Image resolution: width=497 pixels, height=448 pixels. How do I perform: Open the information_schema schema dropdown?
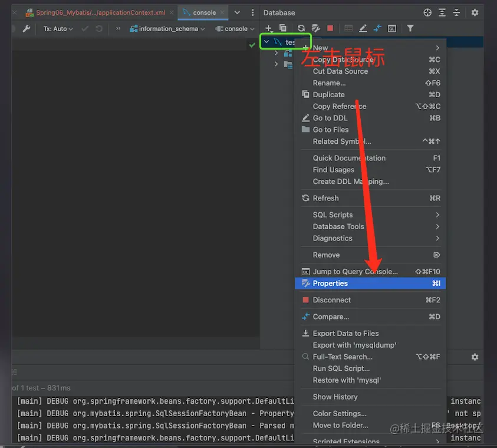[167, 28]
